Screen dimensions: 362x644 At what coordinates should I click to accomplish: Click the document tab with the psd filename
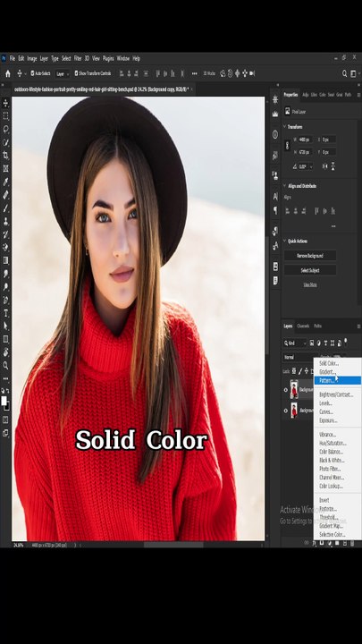coord(101,89)
